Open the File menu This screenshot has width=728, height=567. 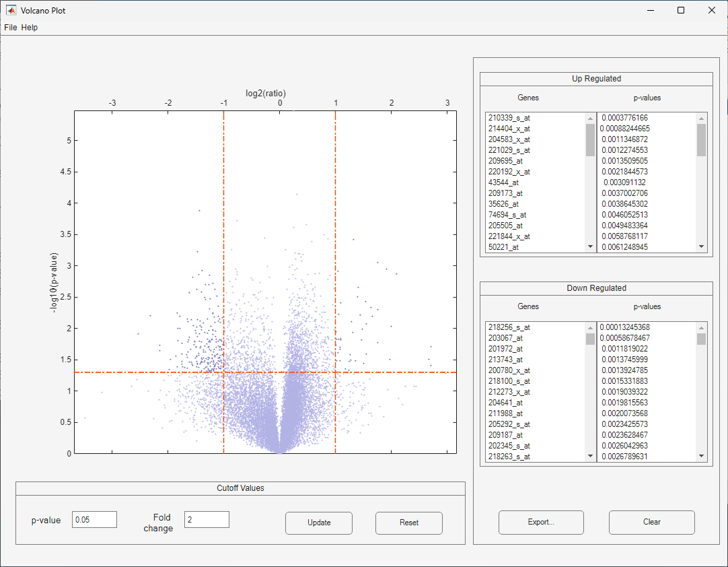(x=10, y=28)
